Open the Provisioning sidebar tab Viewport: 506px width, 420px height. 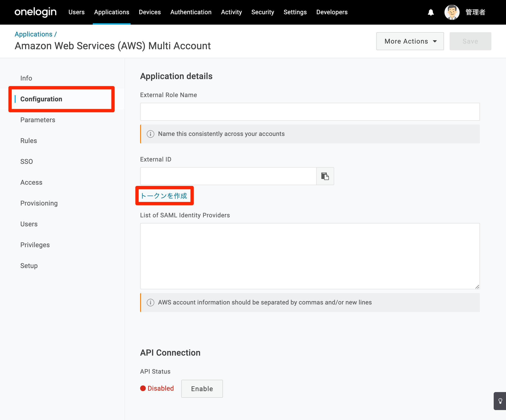39,203
